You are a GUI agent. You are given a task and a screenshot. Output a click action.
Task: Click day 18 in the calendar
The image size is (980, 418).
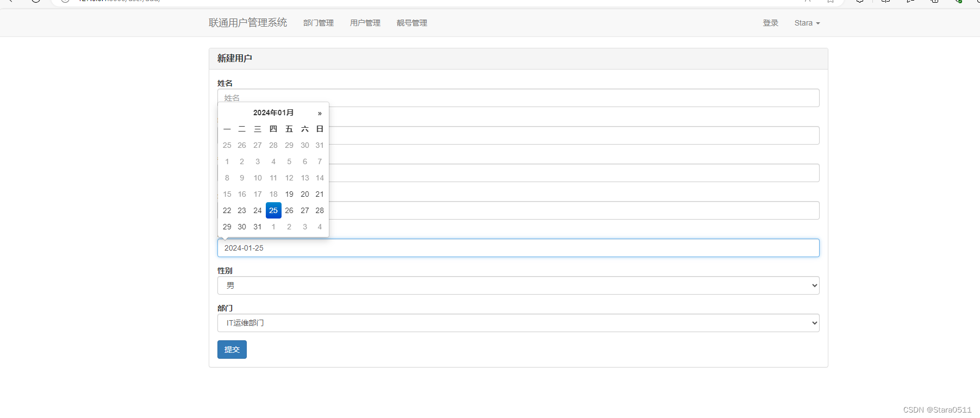(x=273, y=194)
